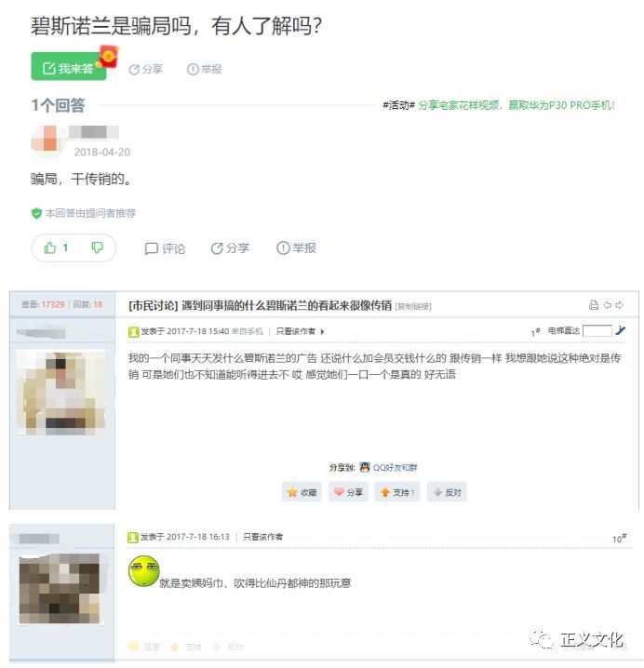Click the 电梯直达 floor number input box
The image size is (644, 668).
(597, 330)
